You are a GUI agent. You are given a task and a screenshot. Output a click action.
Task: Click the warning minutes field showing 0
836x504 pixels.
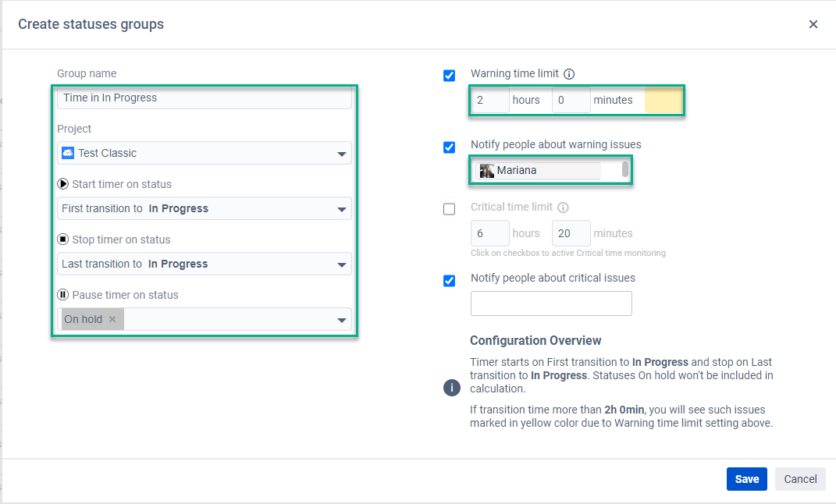571,100
